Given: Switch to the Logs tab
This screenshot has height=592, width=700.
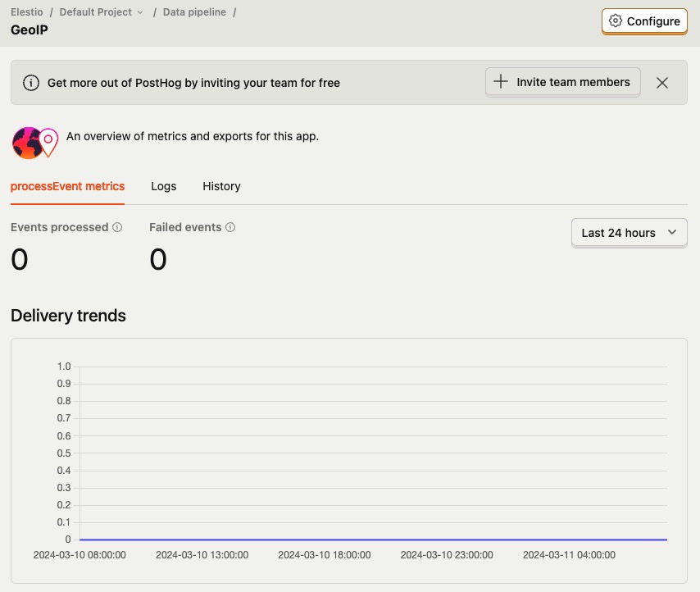Looking at the screenshot, I should point(163,186).
